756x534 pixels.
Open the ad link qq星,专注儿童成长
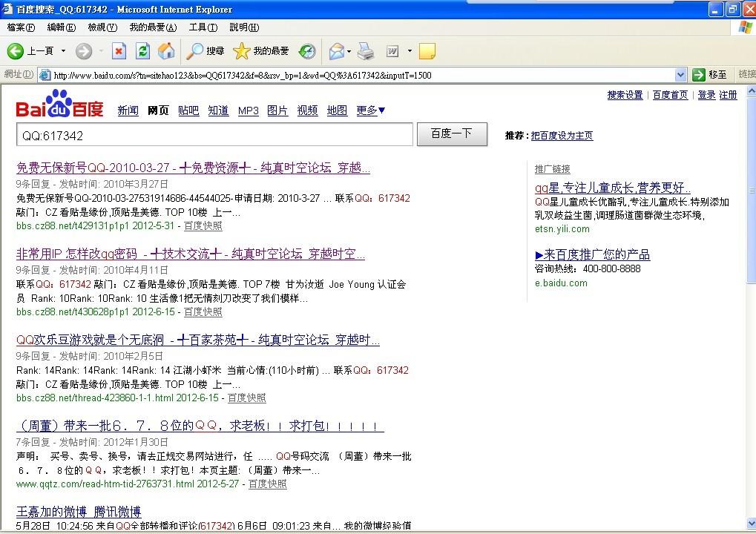click(612, 188)
